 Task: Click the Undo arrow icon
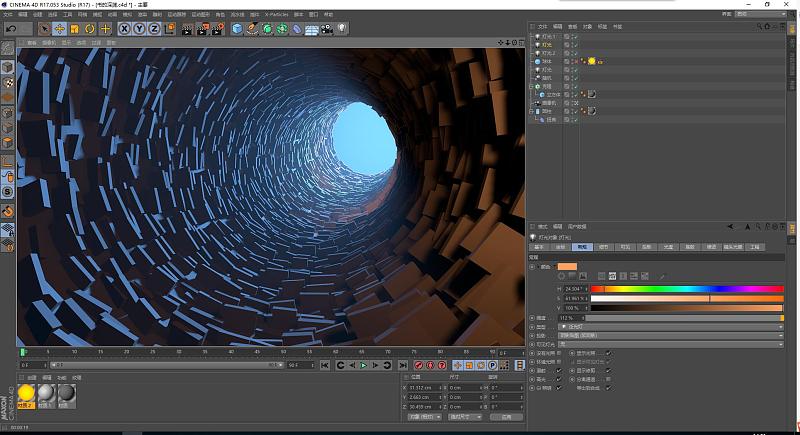coord(10,29)
